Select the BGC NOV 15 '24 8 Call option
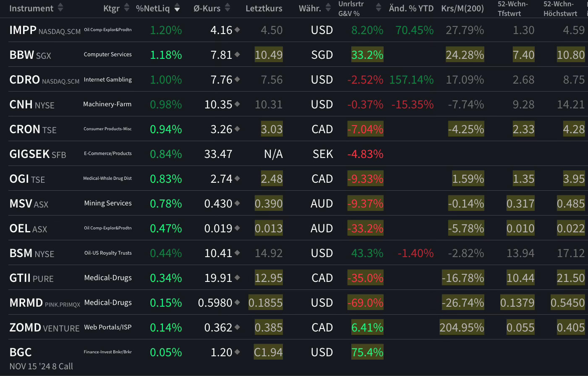588x376 pixels. pos(41,358)
